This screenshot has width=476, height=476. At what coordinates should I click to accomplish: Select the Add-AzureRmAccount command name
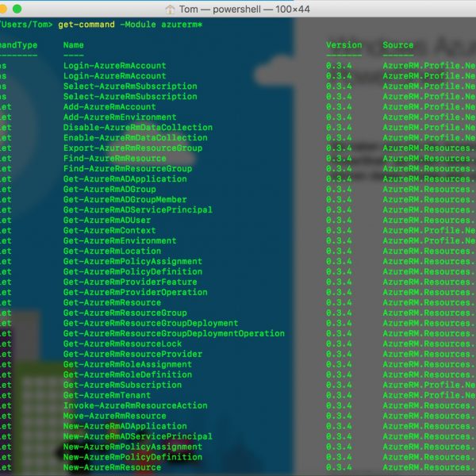coord(109,107)
